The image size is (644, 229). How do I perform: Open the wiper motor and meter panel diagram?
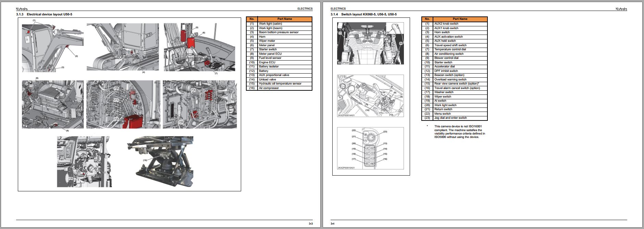point(199,47)
